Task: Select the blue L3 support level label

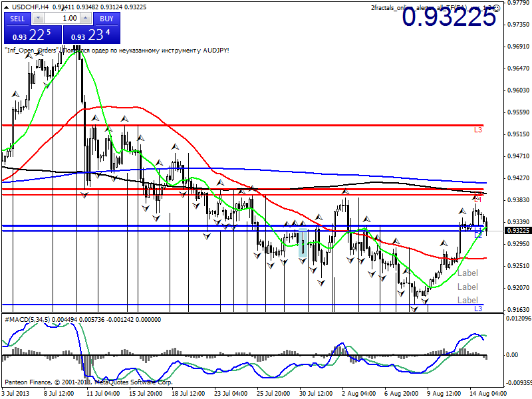Action: tap(477, 309)
